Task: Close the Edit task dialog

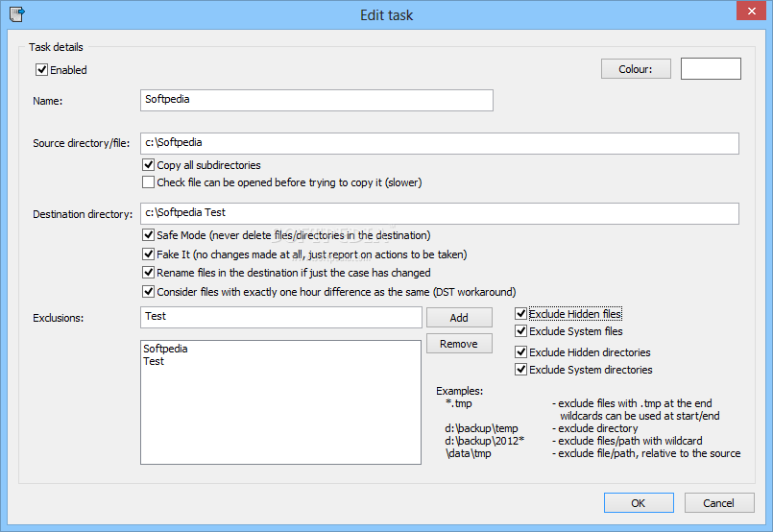Action: pos(751,11)
